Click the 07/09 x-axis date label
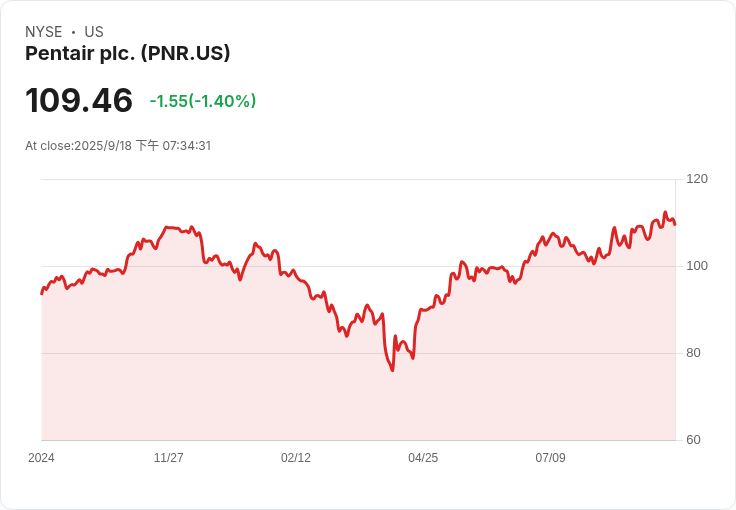Image resolution: width=736 pixels, height=510 pixels. (x=550, y=458)
